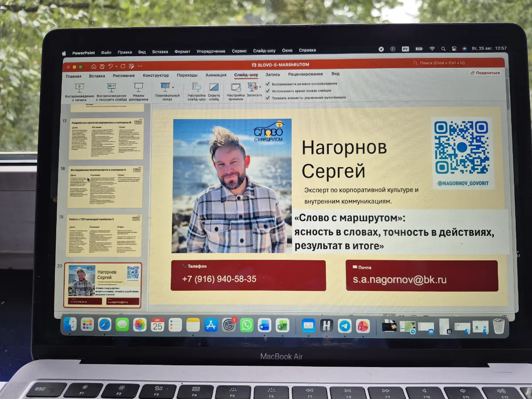This screenshot has height=399, width=532.
Task: Play slideshow from current slide
Action: coord(111,92)
